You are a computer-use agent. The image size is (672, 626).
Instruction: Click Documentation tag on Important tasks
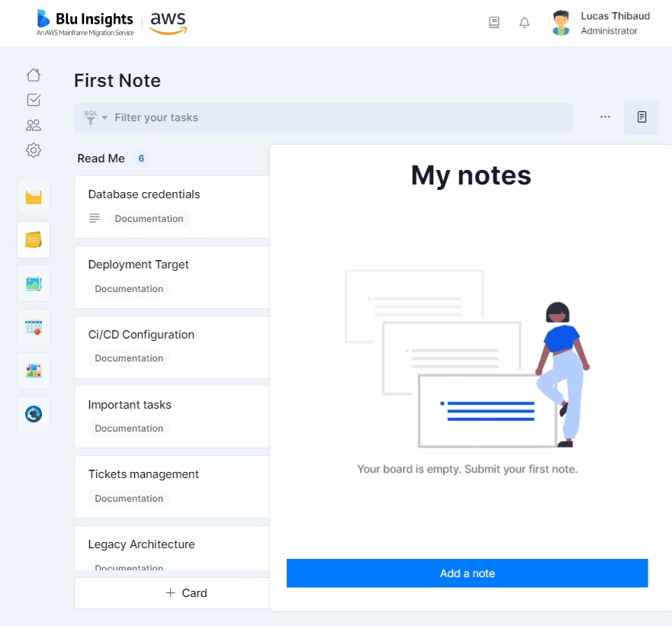coord(129,429)
